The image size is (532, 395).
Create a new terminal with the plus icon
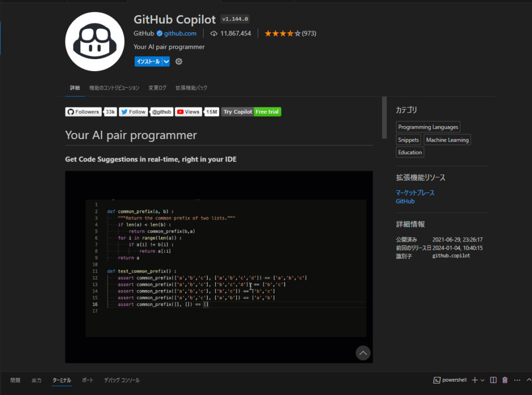pyautogui.click(x=475, y=380)
